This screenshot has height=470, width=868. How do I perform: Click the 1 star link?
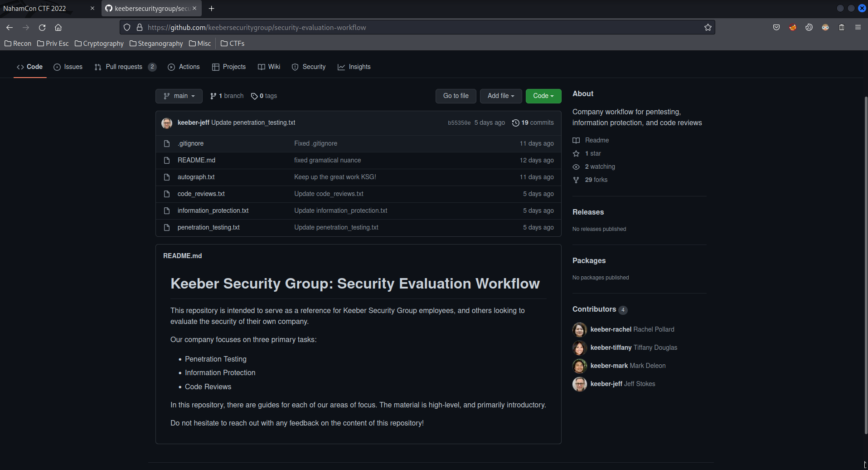pos(587,153)
